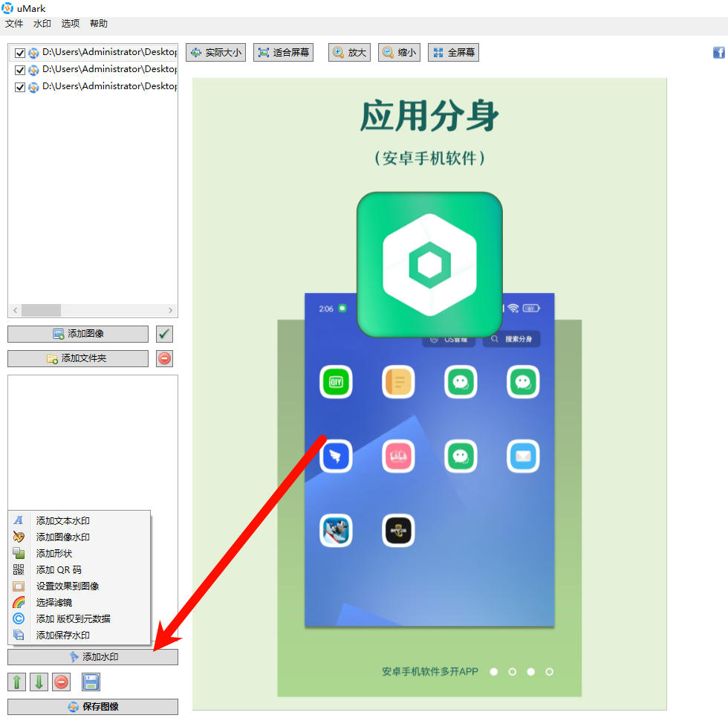728x721 pixels.
Task: Click the red remove-image icon beside 添加文件夹
Action: click(x=164, y=358)
